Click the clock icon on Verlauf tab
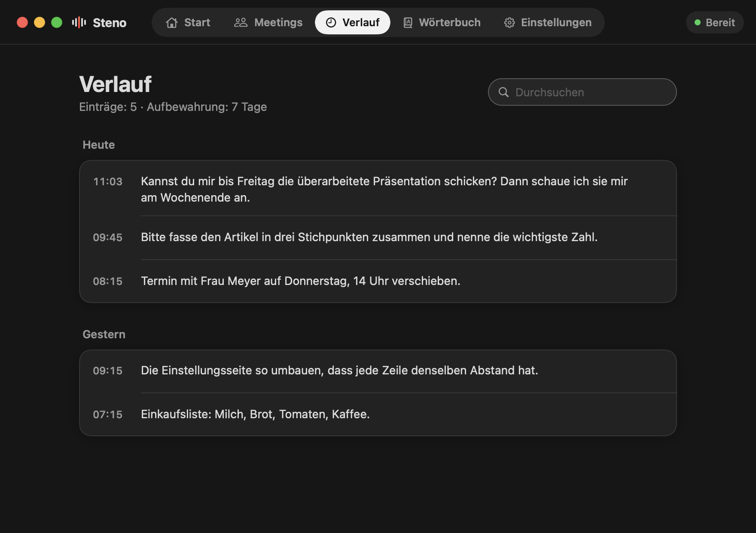756x533 pixels. point(331,22)
